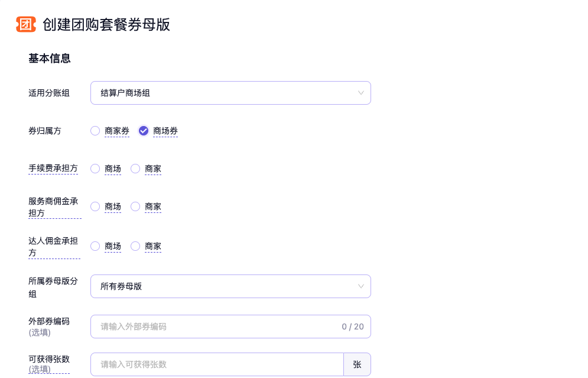The image size is (588, 378).
Task: Open the 适用分账组 dropdown
Action: tap(230, 93)
